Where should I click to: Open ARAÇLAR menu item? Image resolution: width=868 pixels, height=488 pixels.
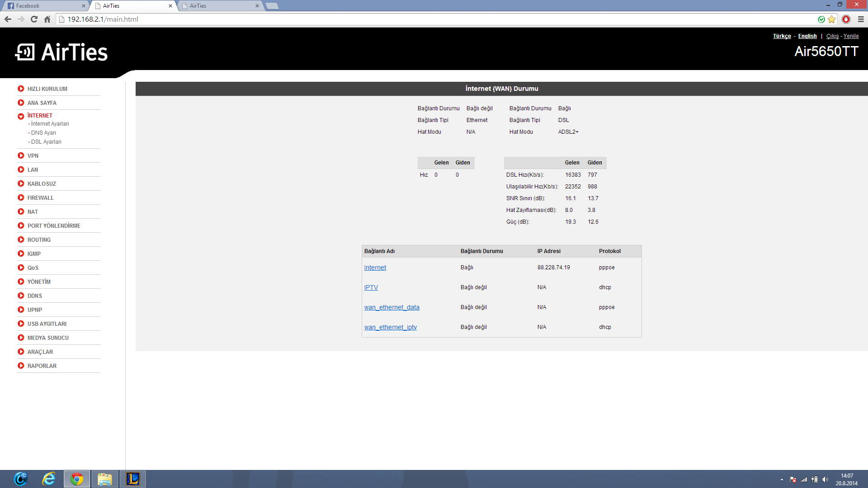pyautogui.click(x=40, y=352)
